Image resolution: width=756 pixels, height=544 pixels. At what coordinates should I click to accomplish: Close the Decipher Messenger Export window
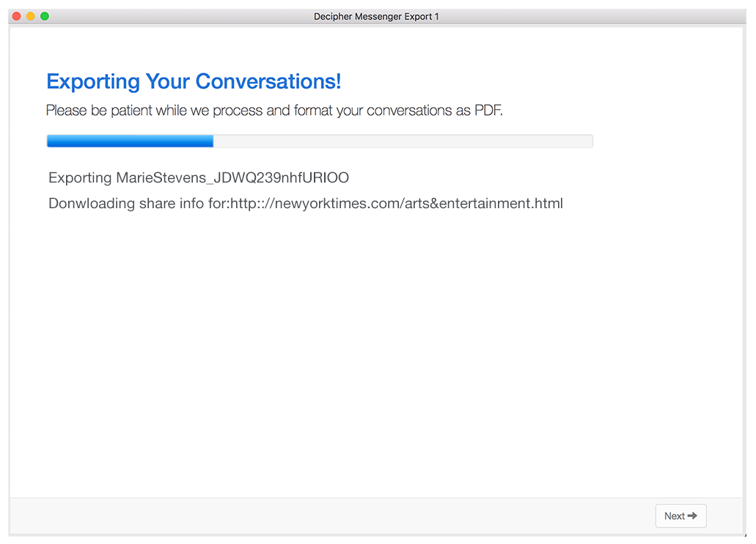coord(16,16)
